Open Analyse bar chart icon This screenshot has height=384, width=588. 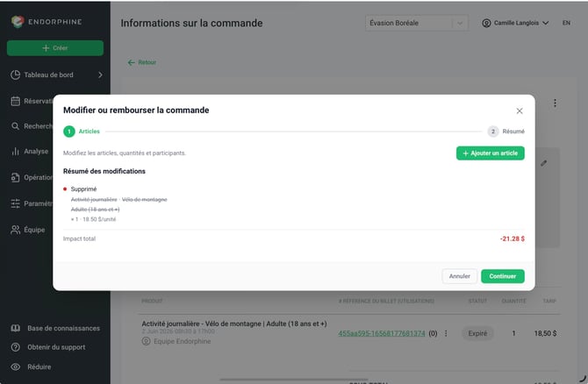point(16,152)
